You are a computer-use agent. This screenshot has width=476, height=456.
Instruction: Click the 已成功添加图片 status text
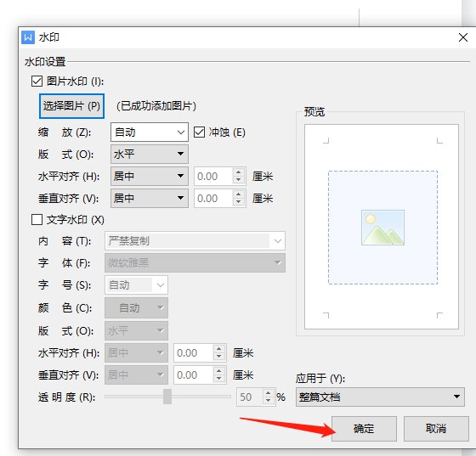tap(156, 106)
